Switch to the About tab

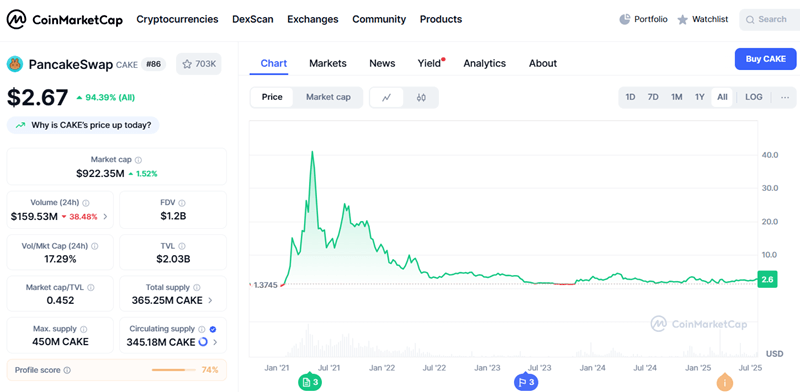click(x=543, y=63)
